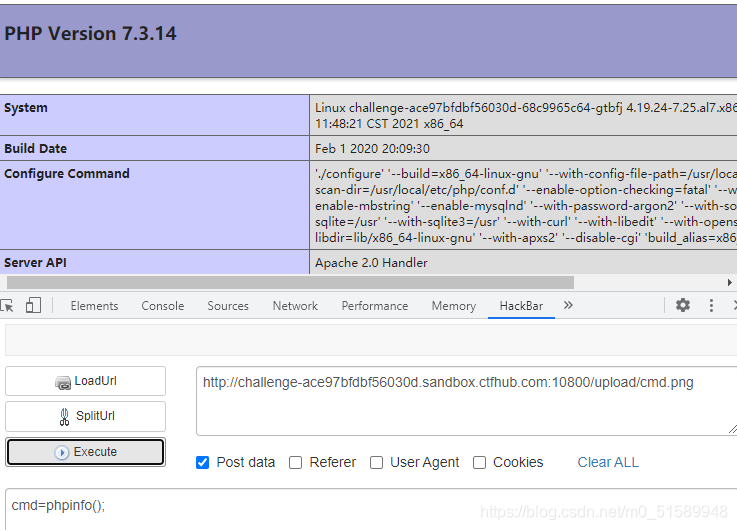Viewport: 737px width, 530px height.
Task: Click inside the HackBar URL text area
Action: click(x=466, y=401)
